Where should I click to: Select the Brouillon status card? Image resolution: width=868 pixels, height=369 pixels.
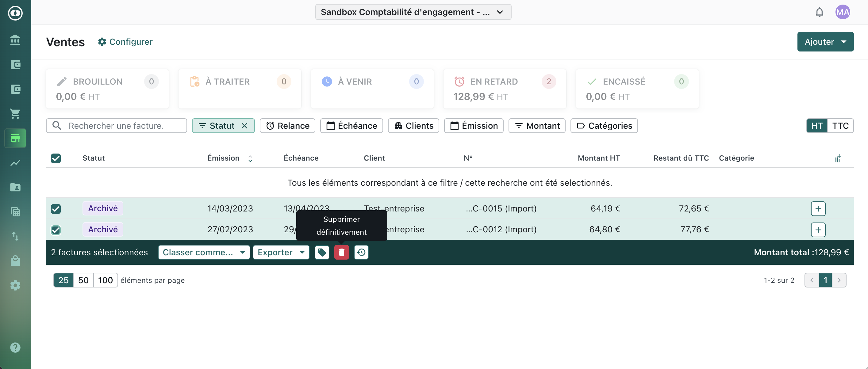pyautogui.click(x=107, y=89)
